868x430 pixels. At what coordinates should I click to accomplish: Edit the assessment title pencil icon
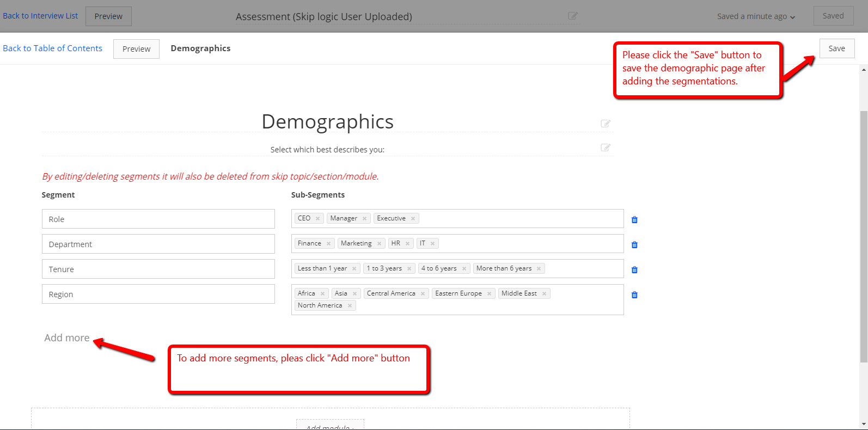pyautogui.click(x=573, y=16)
